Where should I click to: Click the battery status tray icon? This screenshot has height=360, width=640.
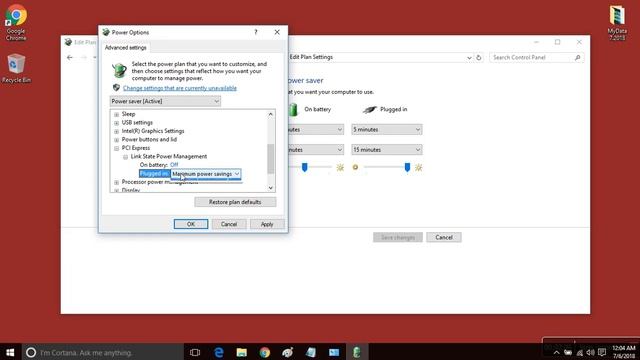click(x=568, y=353)
